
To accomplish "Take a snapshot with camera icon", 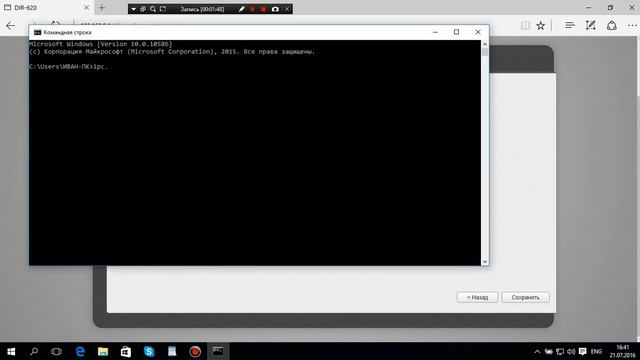I will [x=276, y=9].
